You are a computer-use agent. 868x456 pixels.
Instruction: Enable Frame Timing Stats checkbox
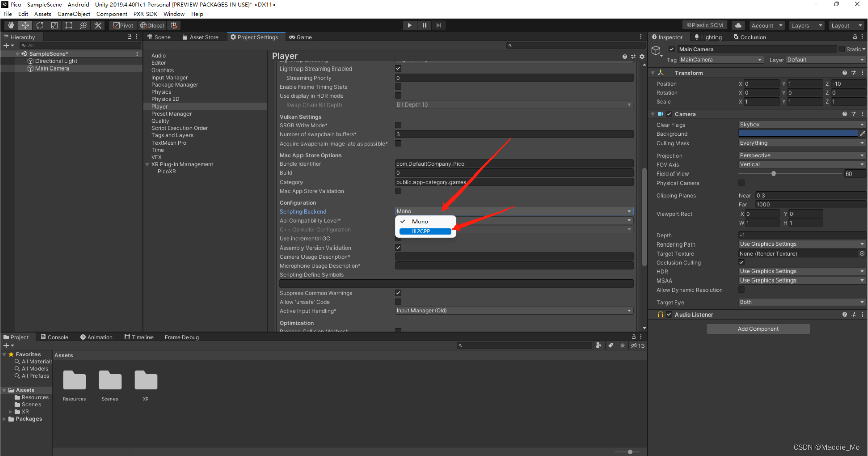click(x=398, y=87)
